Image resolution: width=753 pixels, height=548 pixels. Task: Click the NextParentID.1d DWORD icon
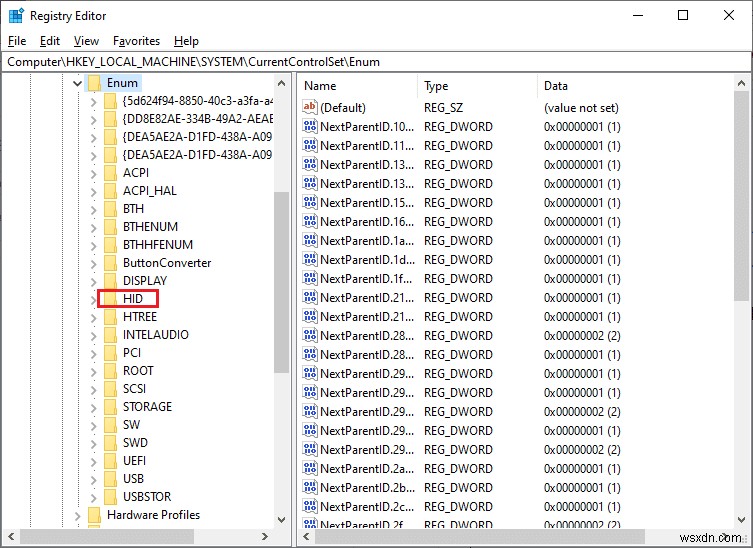pyautogui.click(x=310, y=259)
